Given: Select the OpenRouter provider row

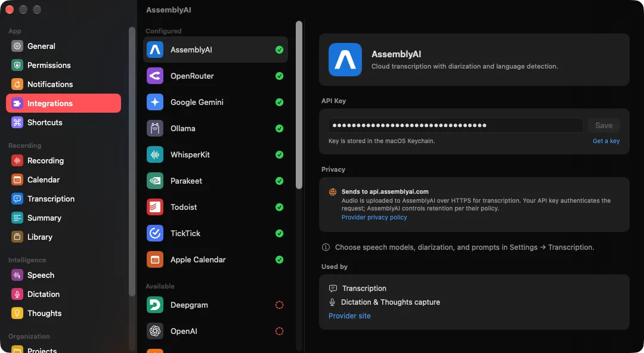Looking at the screenshot, I should 215,76.
